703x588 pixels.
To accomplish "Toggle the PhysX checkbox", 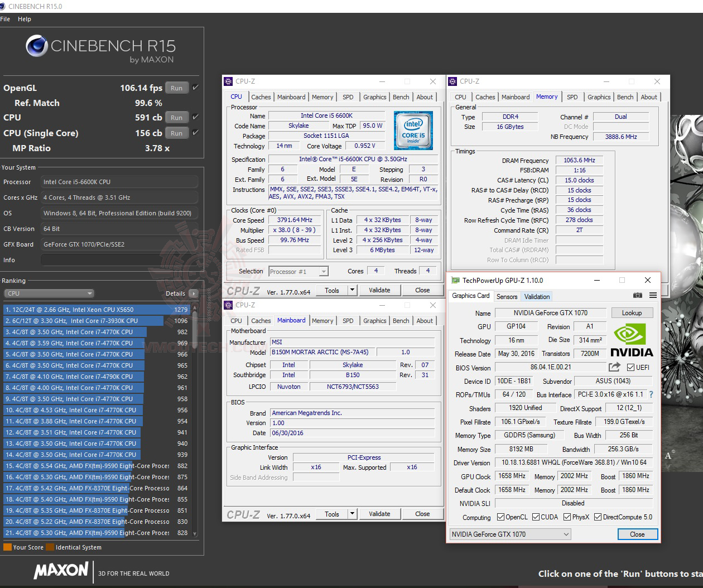I will (x=567, y=517).
